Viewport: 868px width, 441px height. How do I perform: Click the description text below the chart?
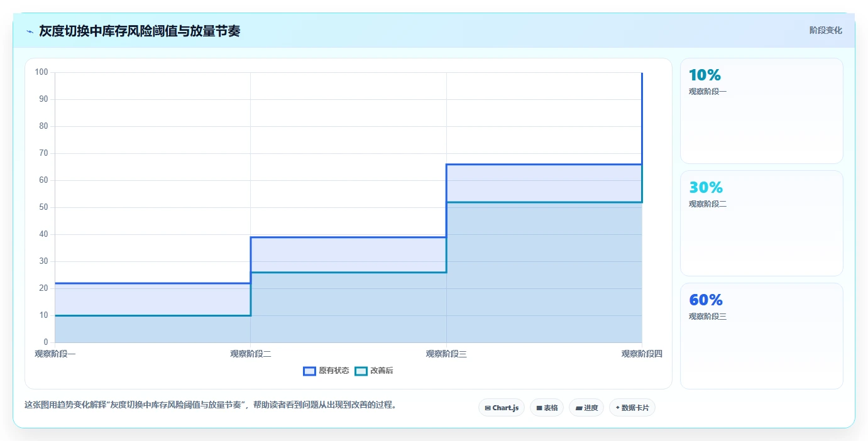pos(211,405)
